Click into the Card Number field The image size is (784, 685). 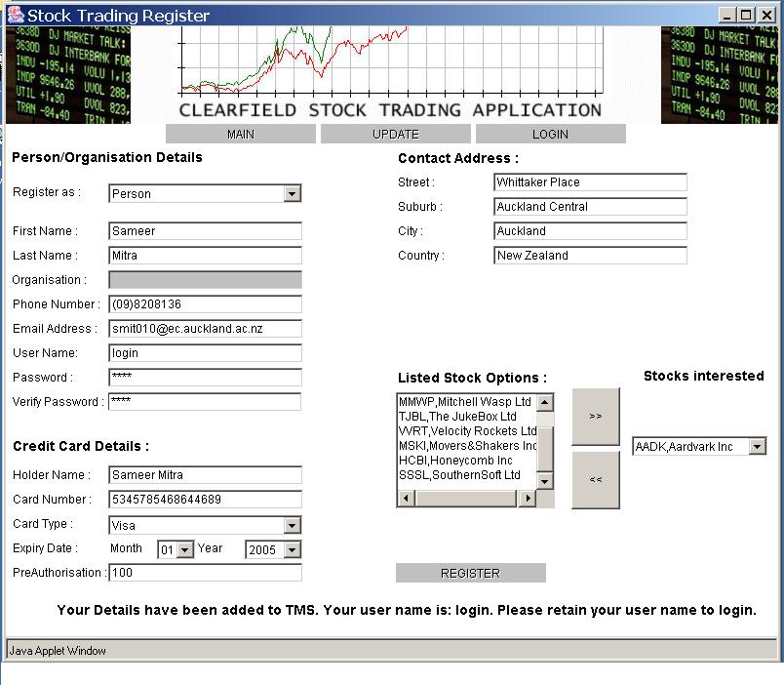pyautogui.click(x=205, y=500)
